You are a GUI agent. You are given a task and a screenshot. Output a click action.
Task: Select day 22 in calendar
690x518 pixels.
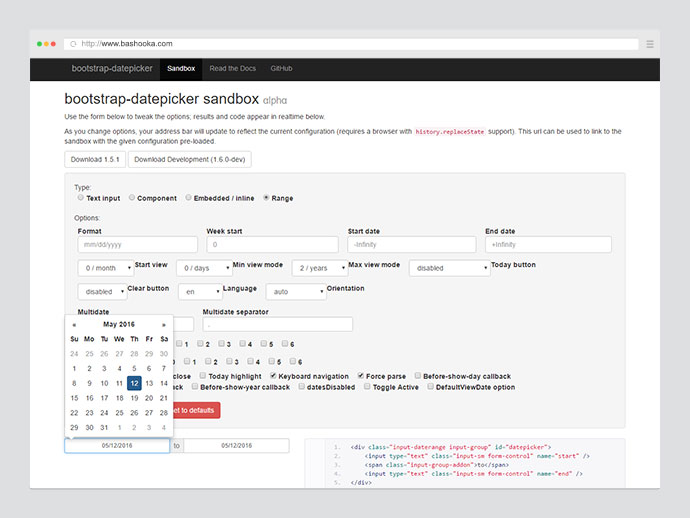point(74,413)
